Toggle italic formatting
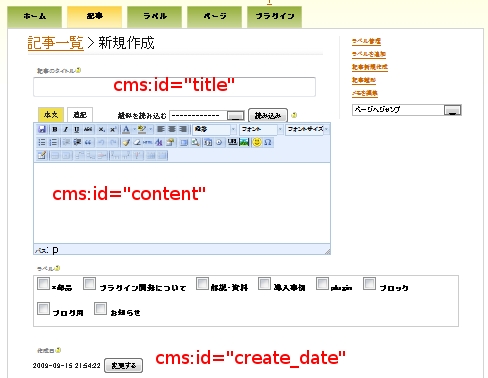 coord(66,129)
